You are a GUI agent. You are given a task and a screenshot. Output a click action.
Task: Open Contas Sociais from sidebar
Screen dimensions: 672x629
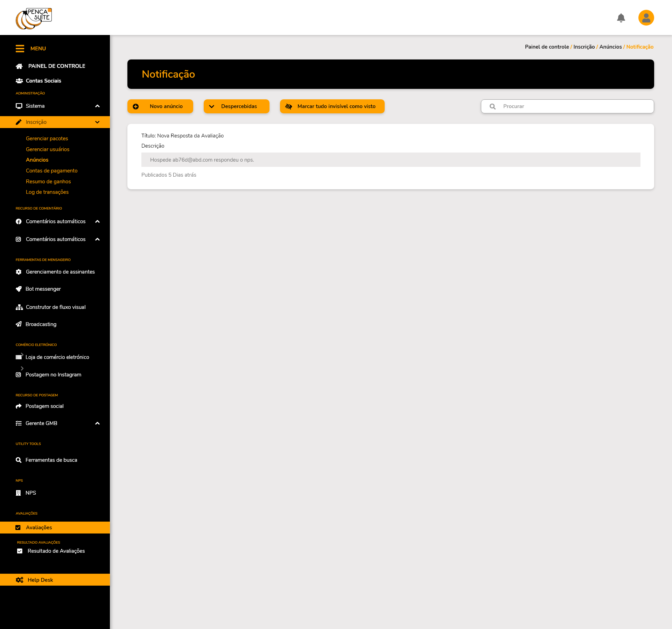tap(43, 81)
